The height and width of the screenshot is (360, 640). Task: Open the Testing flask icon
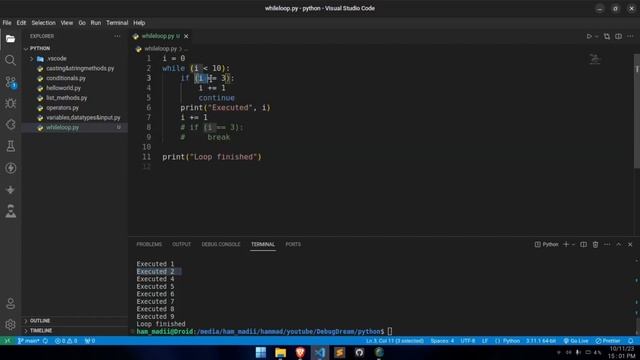pyautogui.click(x=11, y=146)
